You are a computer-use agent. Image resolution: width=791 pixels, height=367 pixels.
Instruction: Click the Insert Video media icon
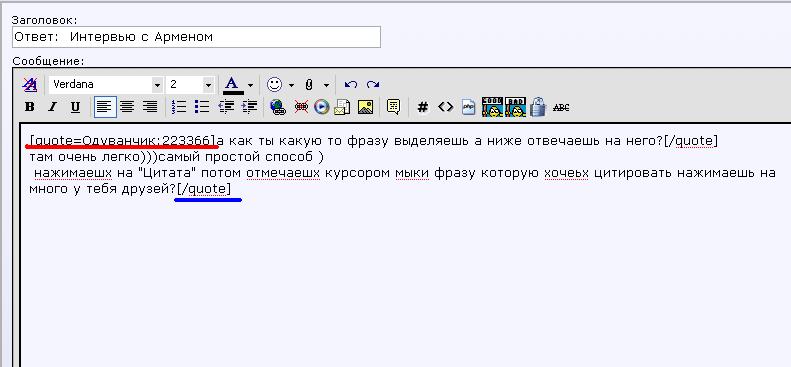click(322, 107)
